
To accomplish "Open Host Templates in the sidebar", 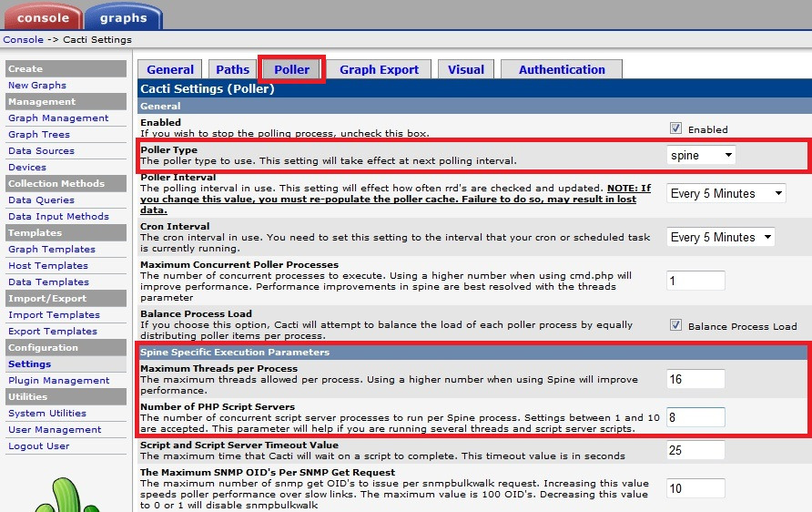I will (48, 266).
